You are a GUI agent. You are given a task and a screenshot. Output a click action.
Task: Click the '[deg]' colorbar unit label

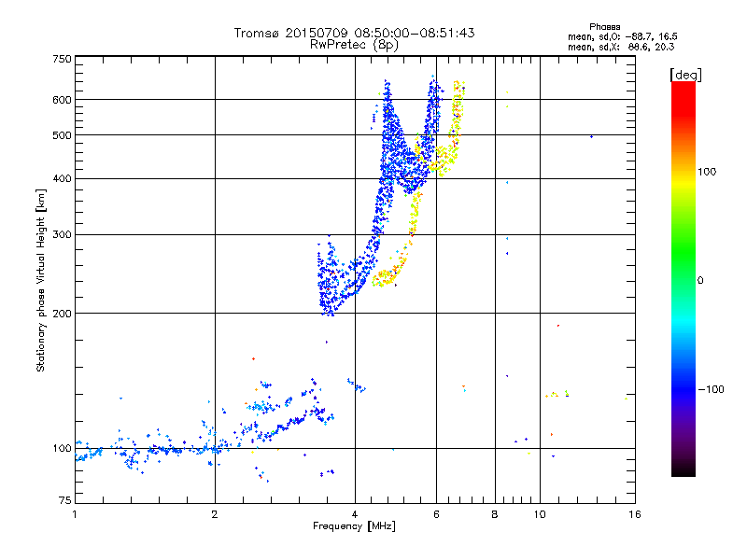click(x=685, y=75)
